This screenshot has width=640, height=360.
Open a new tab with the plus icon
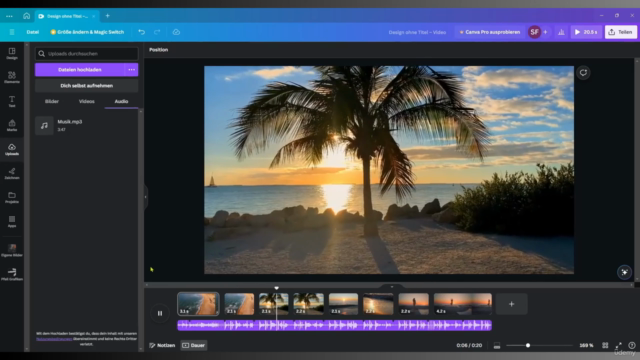pos(108,16)
